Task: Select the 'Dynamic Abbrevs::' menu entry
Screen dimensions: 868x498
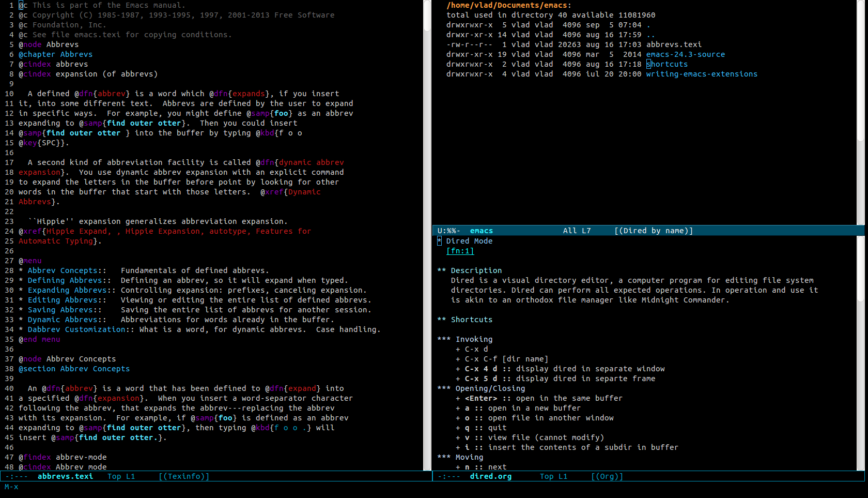Action: point(67,320)
